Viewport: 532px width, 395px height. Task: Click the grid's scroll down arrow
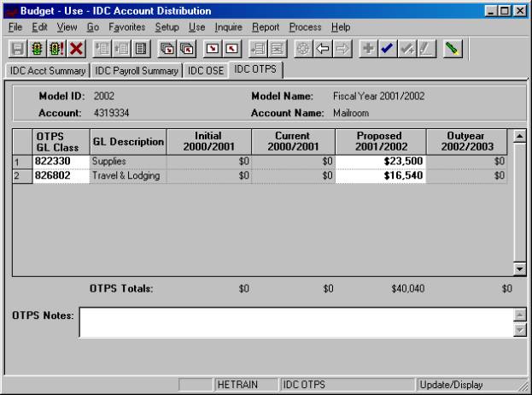tap(519, 268)
